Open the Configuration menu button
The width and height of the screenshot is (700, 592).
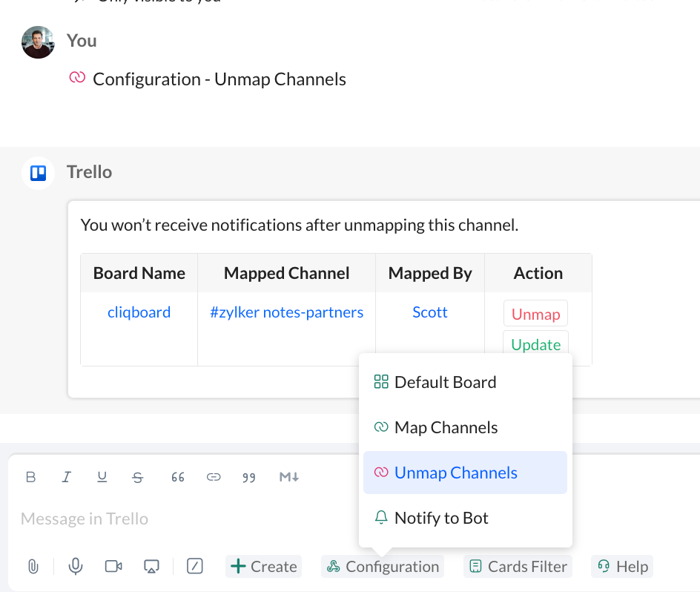[383, 567]
